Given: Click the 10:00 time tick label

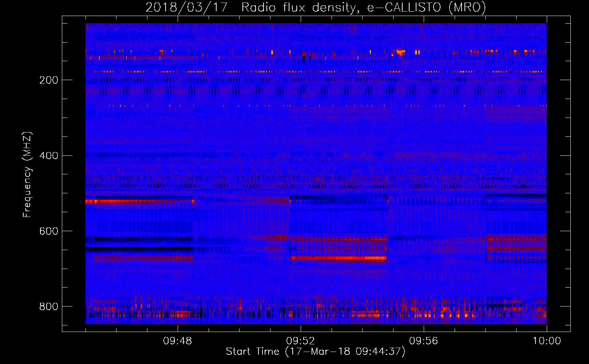Looking at the screenshot, I should [547, 341].
